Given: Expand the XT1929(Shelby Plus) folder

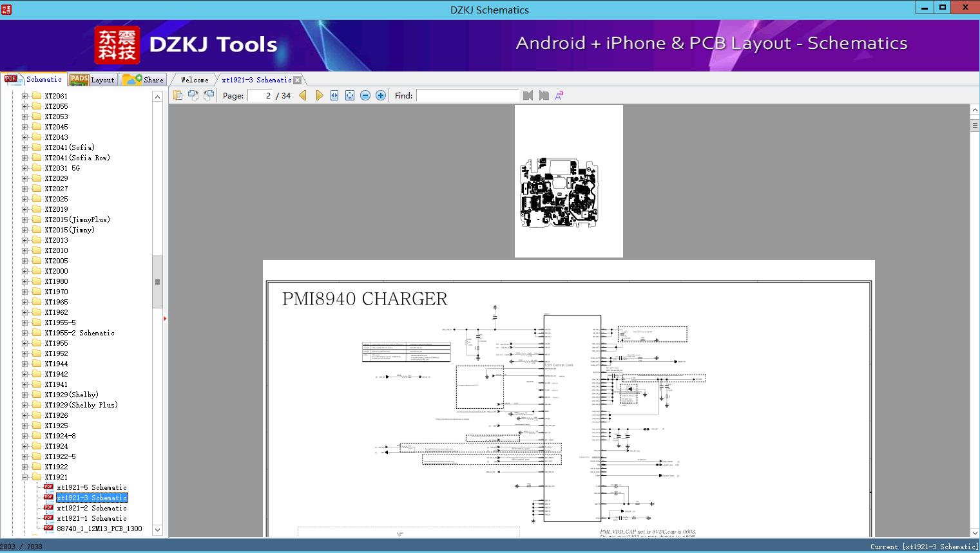Looking at the screenshot, I should click(x=24, y=405).
